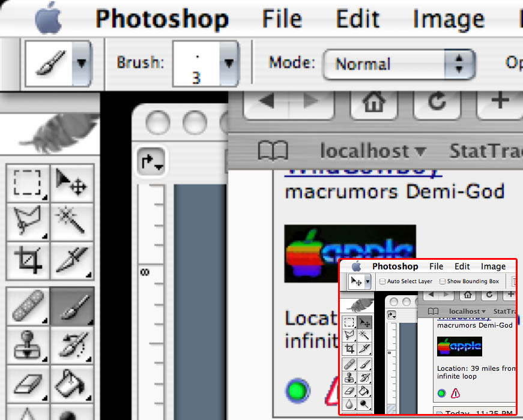This screenshot has width=523, height=420.
Task: Click the second gray button of document window
Action: coord(195,122)
